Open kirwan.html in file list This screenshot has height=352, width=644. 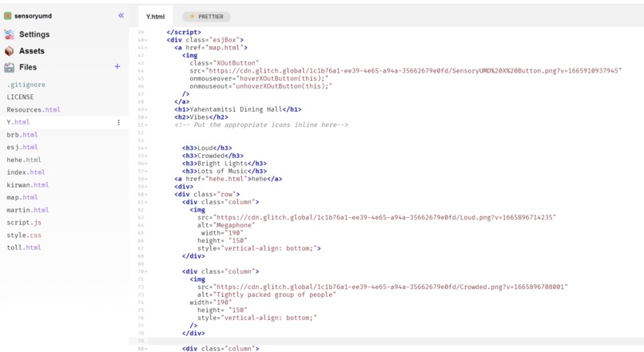pyautogui.click(x=27, y=184)
